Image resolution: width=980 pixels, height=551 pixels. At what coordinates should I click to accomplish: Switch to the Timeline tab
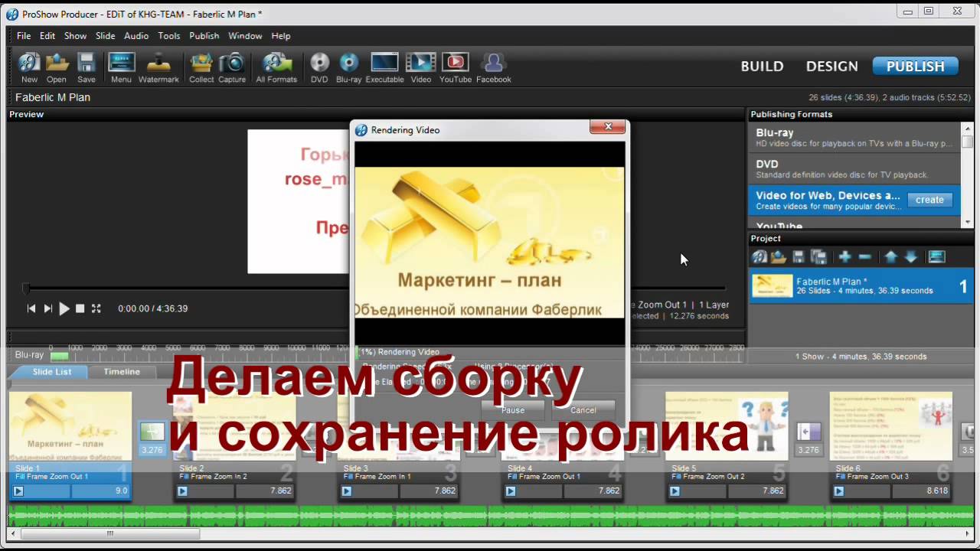tap(122, 372)
